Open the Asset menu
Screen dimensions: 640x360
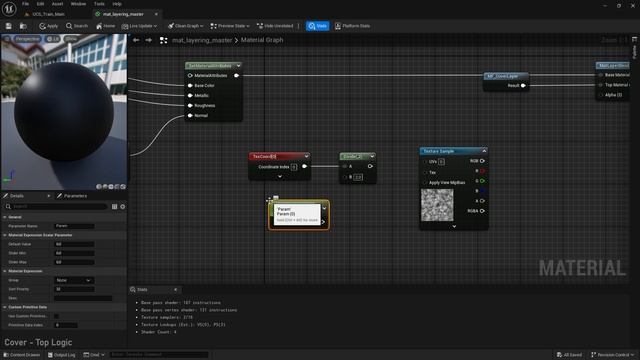pos(58,4)
